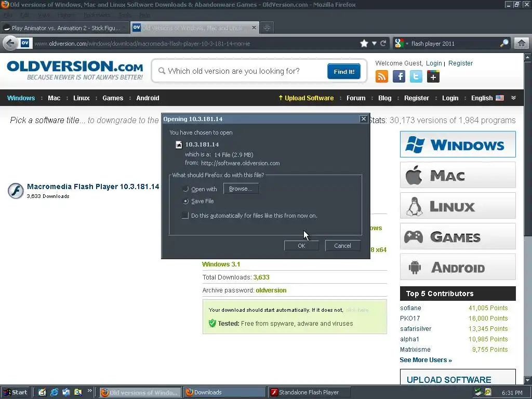The image size is (532, 399).
Task: Click the 'oldversion' archive password text
Action: pos(271,290)
